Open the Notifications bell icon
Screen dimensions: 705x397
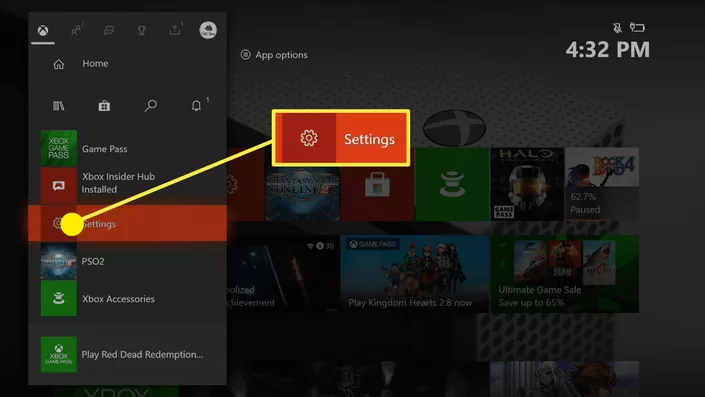point(196,106)
